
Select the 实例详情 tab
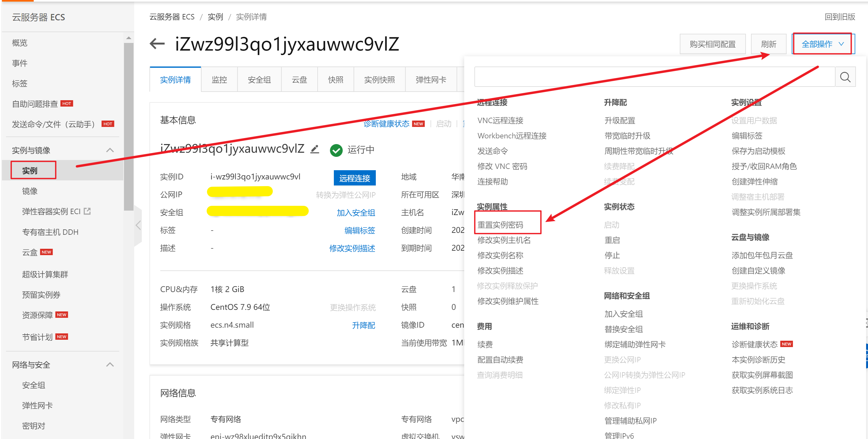[175, 80]
